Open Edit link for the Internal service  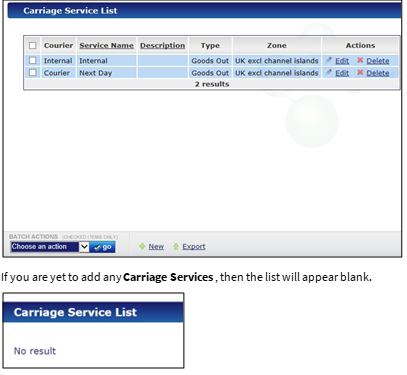pyautogui.click(x=342, y=61)
